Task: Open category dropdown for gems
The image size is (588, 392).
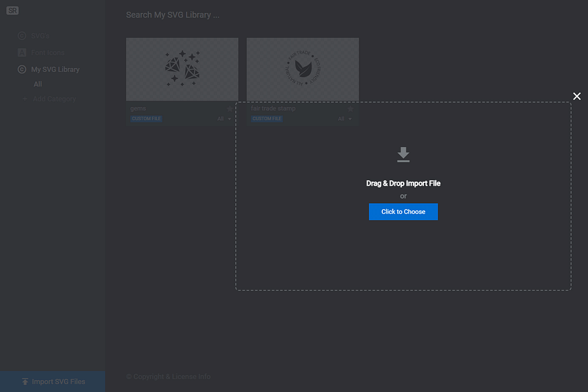Action: pyautogui.click(x=224, y=119)
